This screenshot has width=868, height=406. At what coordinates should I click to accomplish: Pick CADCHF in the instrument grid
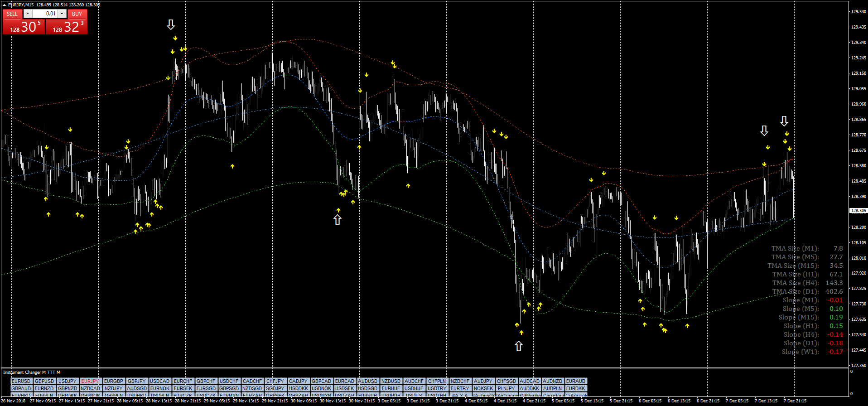click(x=252, y=381)
